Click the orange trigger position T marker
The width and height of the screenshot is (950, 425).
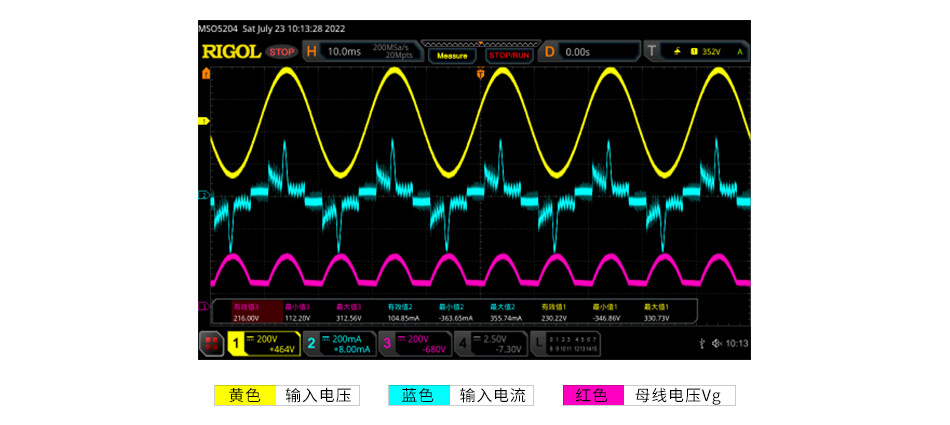(481, 75)
